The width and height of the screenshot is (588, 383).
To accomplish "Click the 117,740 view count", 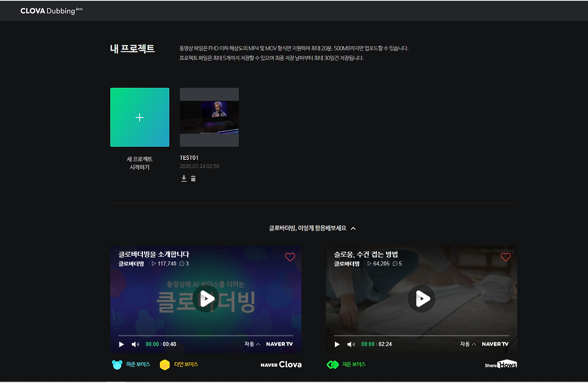I will (164, 264).
